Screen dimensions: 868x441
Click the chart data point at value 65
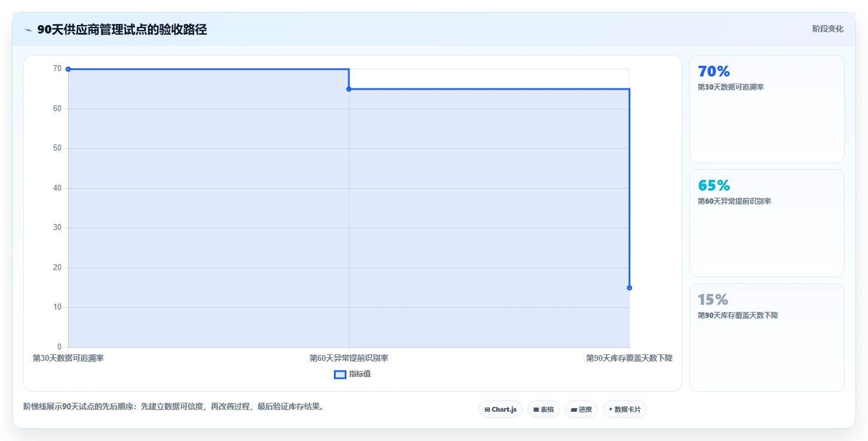[349, 89]
